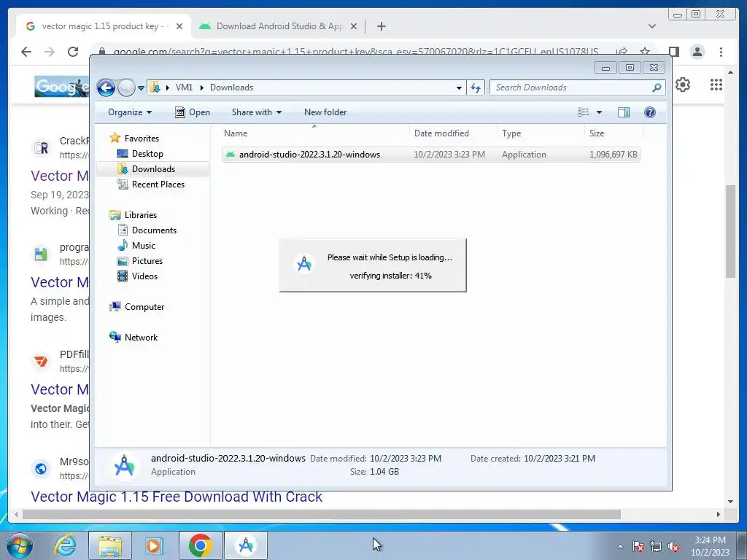Reload the Chrome page

(x=73, y=52)
